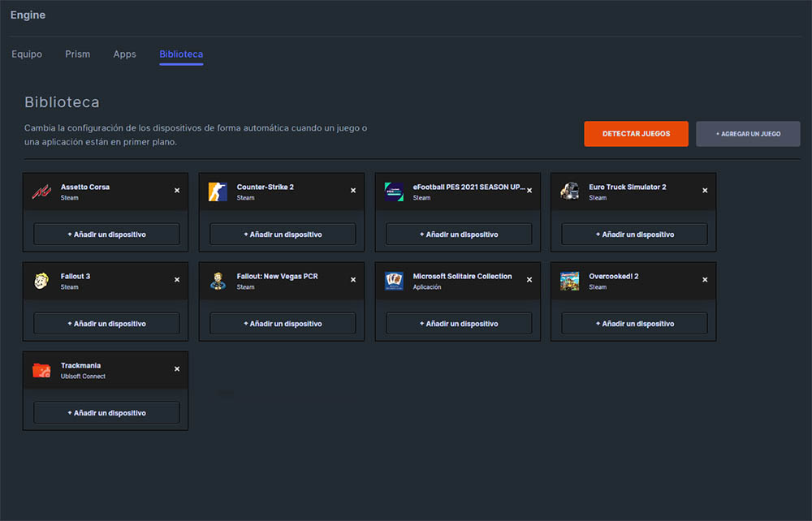Viewport: 812px width, 521px height.
Task: Remove Overcooked! 2 from the library
Action: click(x=705, y=280)
